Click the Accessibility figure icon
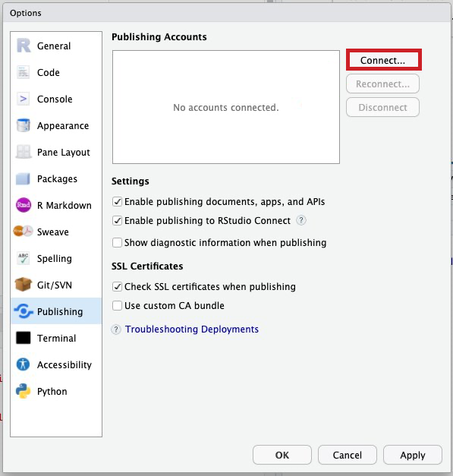 coord(24,364)
